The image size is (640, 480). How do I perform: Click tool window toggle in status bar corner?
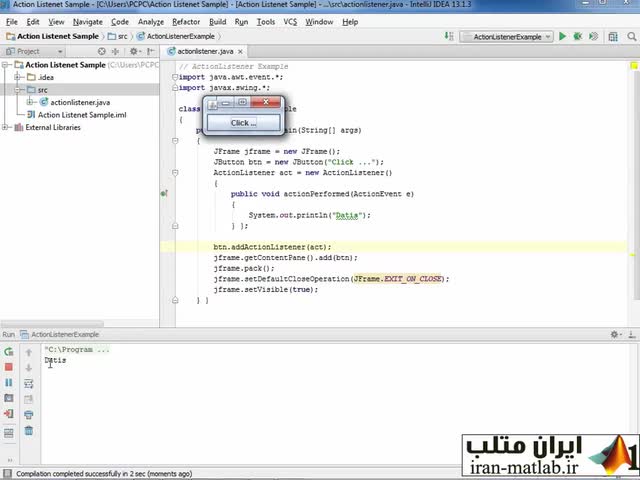pyautogui.click(x=7, y=473)
